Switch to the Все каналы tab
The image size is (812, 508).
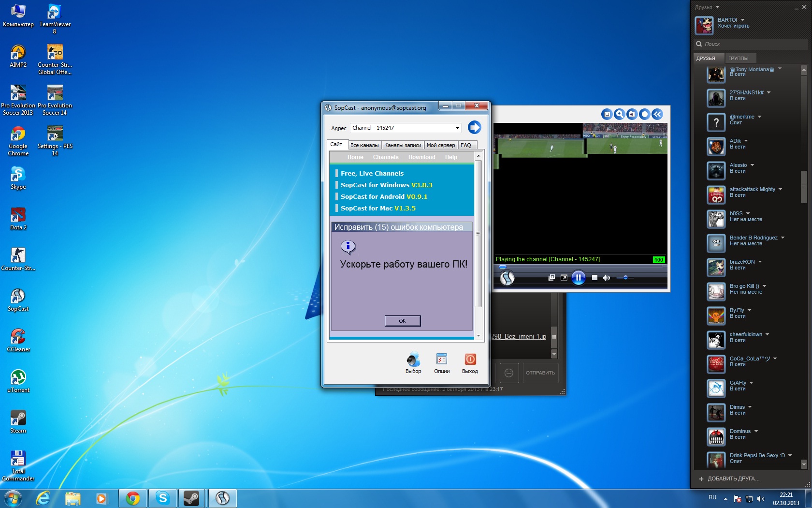(x=364, y=145)
